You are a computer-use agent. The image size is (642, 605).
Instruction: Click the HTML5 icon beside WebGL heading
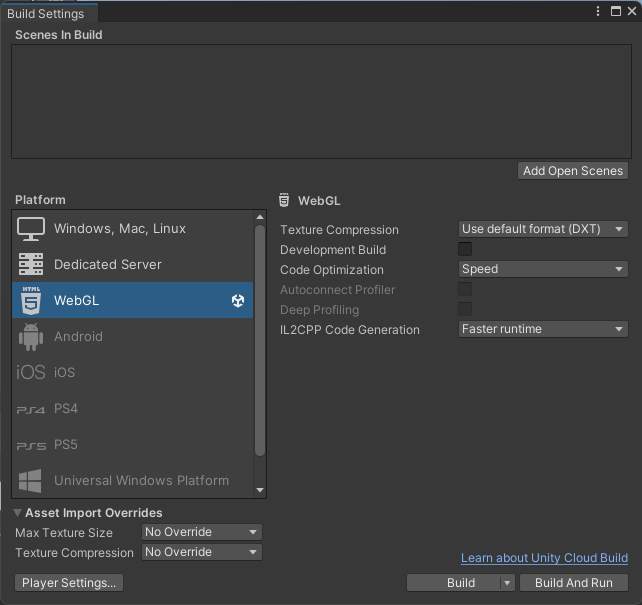tap(284, 200)
